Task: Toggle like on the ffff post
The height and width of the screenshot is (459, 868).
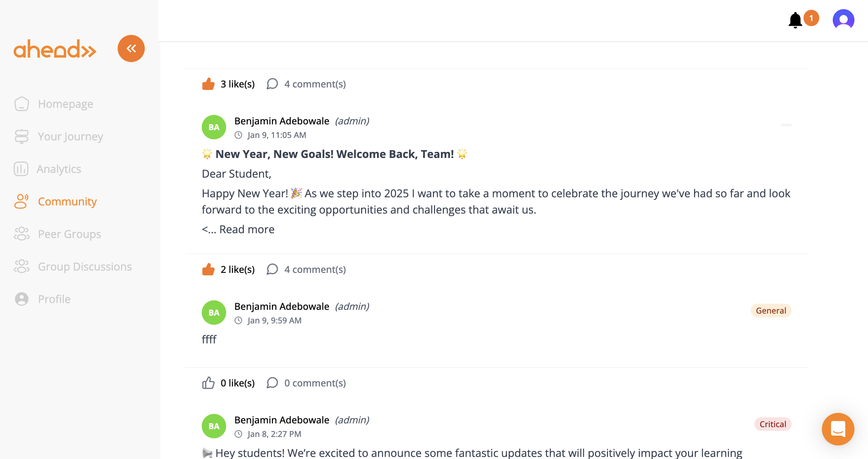Action: coord(208,269)
